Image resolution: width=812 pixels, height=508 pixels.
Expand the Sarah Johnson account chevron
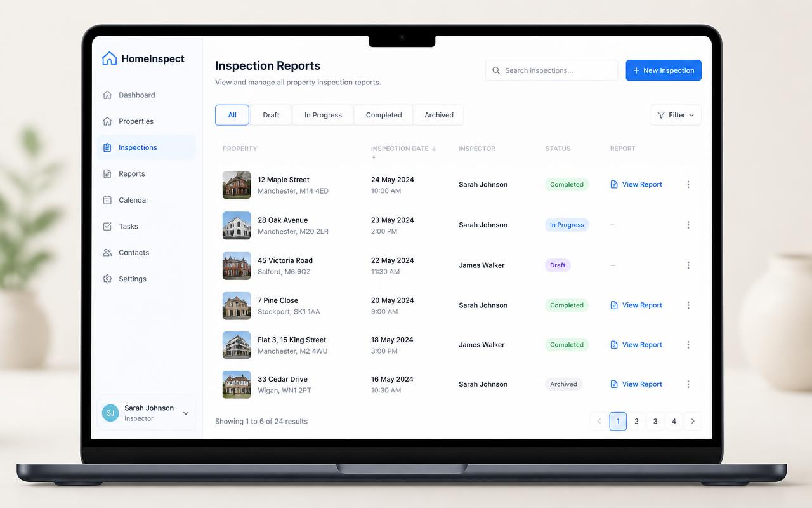(186, 413)
